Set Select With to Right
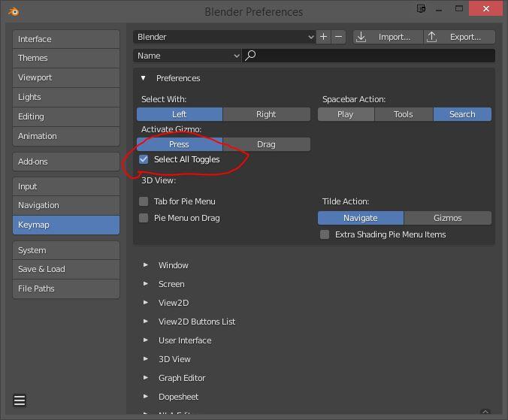Viewport: 508px width, 420px height. point(266,114)
